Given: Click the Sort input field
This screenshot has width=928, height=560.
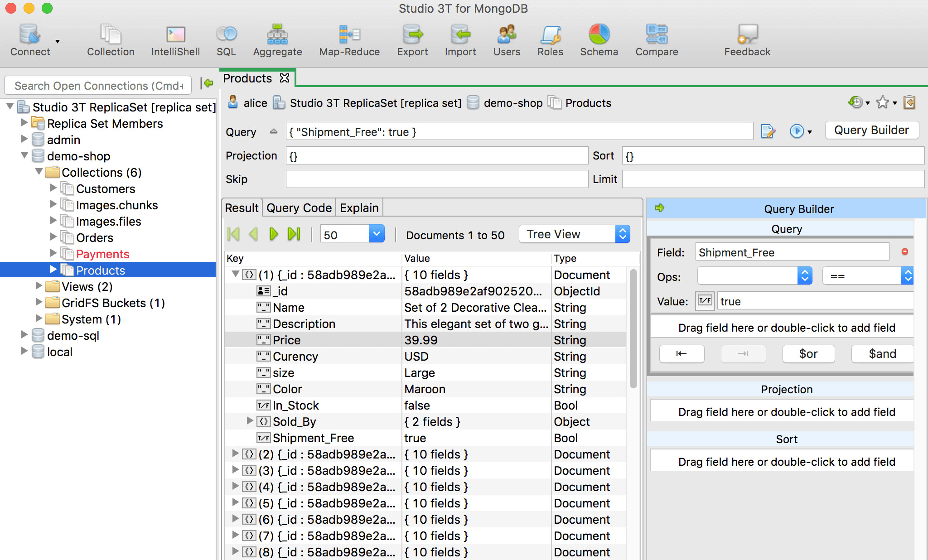Looking at the screenshot, I should tap(773, 156).
